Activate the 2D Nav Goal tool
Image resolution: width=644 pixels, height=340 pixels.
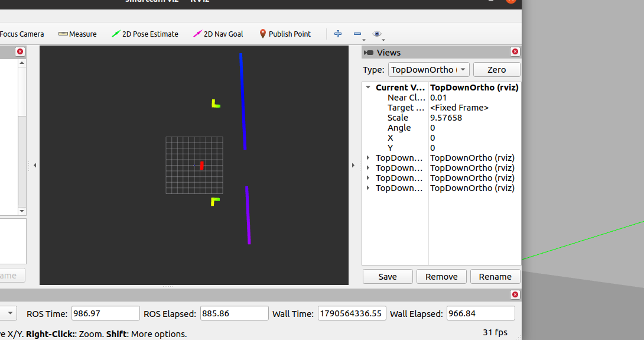tap(218, 34)
